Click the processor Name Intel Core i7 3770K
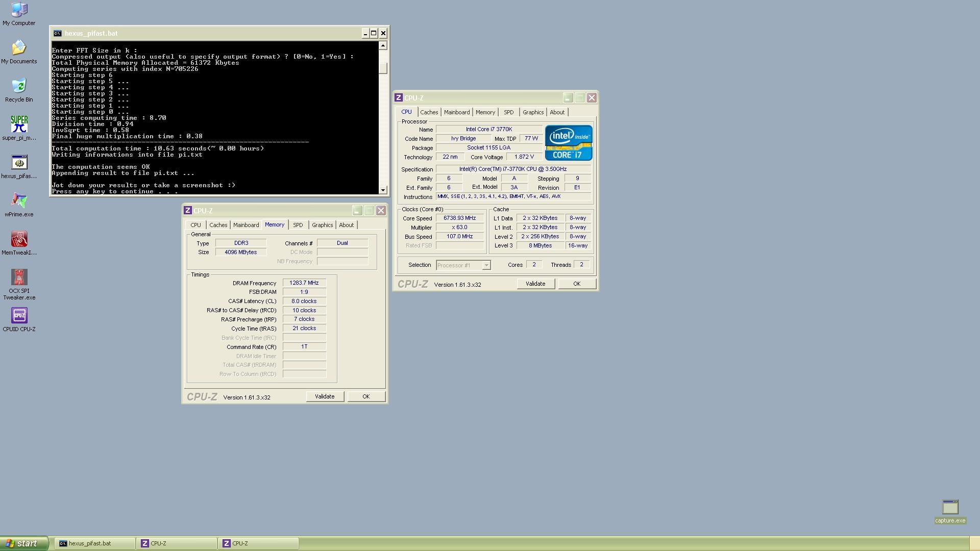 click(x=489, y=129)
